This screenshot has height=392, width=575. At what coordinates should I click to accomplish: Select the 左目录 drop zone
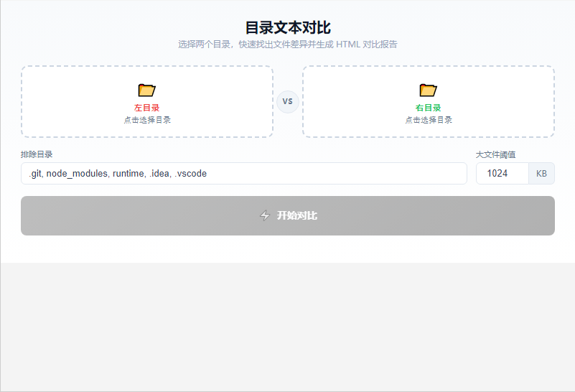point(147,101)
